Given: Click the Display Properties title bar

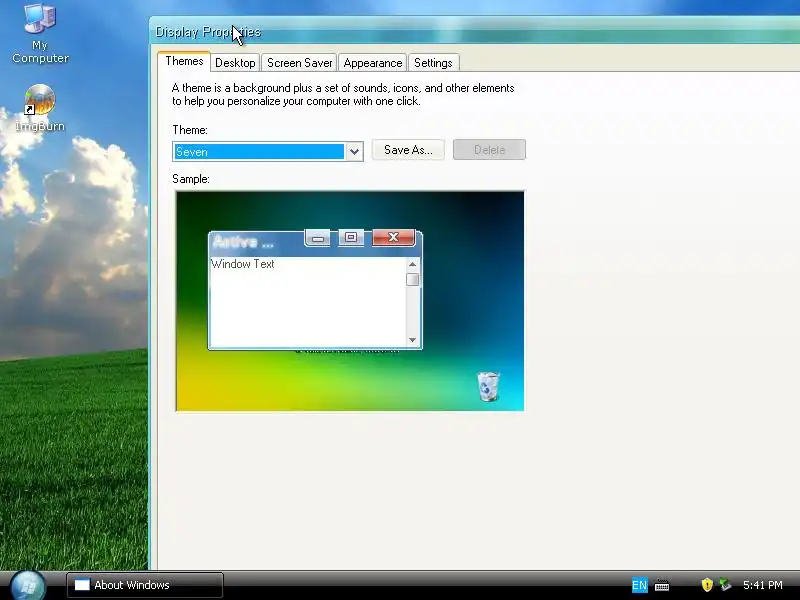Looking at the screenshot, I should [x=474, y=32].
